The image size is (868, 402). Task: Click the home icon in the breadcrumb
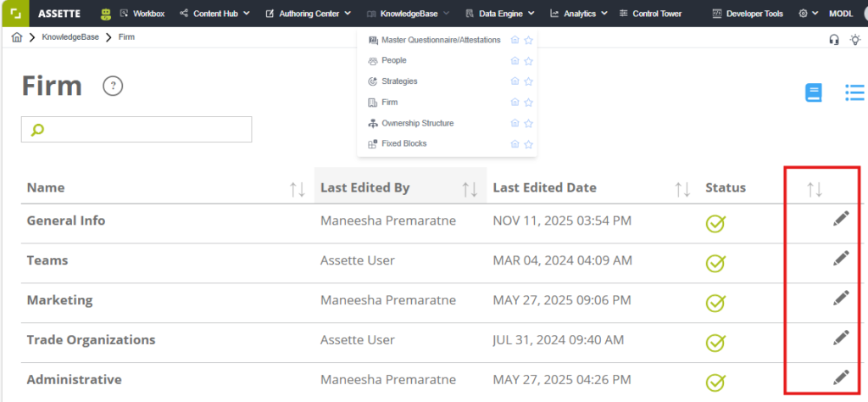[x=17, y=37]
